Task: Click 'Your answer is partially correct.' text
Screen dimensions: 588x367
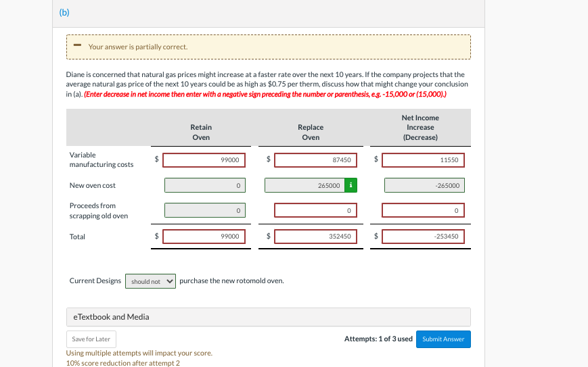Action: (x=138, y=47)
